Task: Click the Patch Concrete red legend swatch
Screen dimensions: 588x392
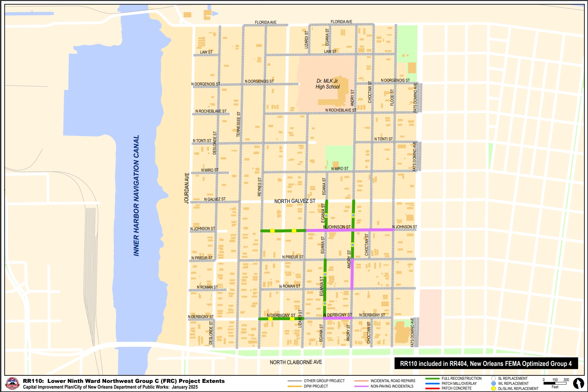Action: point(432,389)
